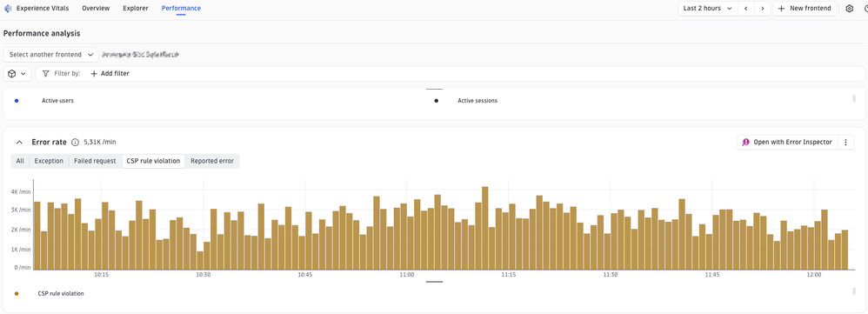Image resolution: width=868 pixels, height=314 pixels.
Task: Click the blue Active users color dot
Action: click(17, 101)
